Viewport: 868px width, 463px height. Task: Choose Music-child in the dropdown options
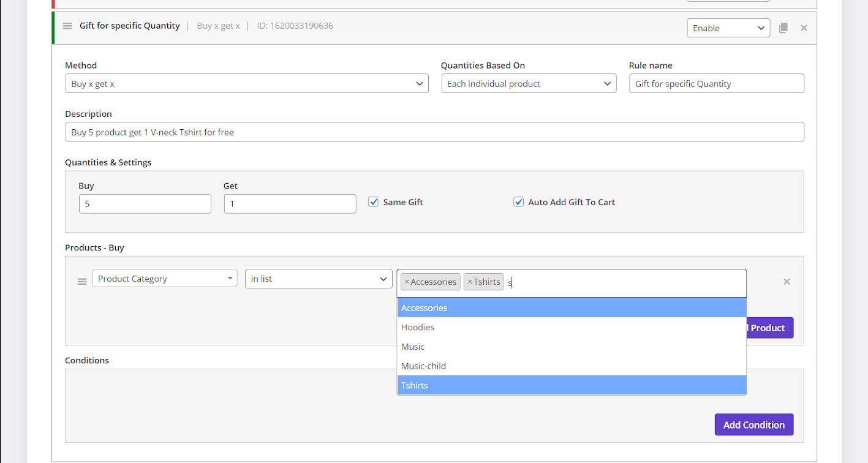423,366
